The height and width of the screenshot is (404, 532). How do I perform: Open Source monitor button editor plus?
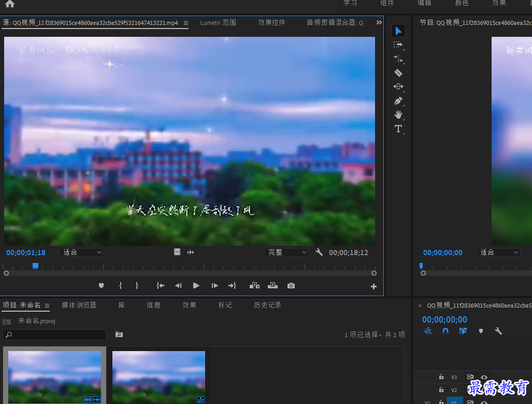pyautogui.click(x=373, y=287)
